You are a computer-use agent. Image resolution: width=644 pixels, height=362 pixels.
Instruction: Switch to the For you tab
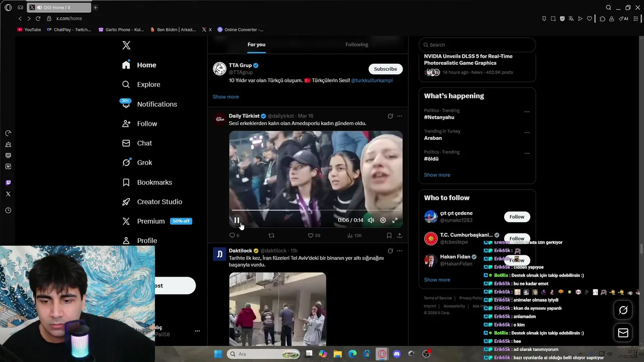coord(257,45)
